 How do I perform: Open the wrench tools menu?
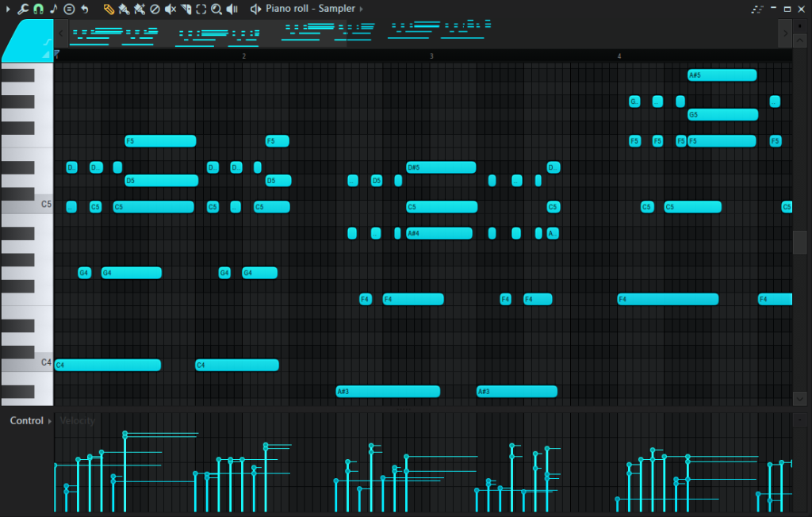22,9
